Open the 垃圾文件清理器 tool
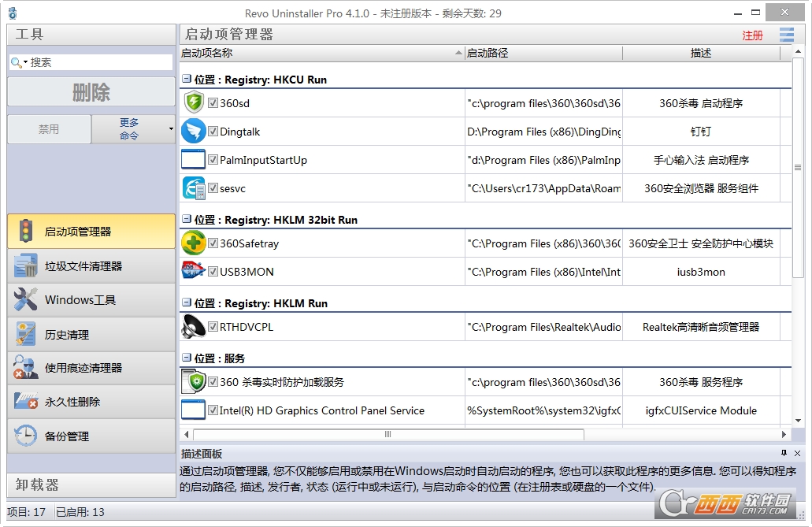Image resolution: width=812 pixels, height=527 pixels. (91, 265)
